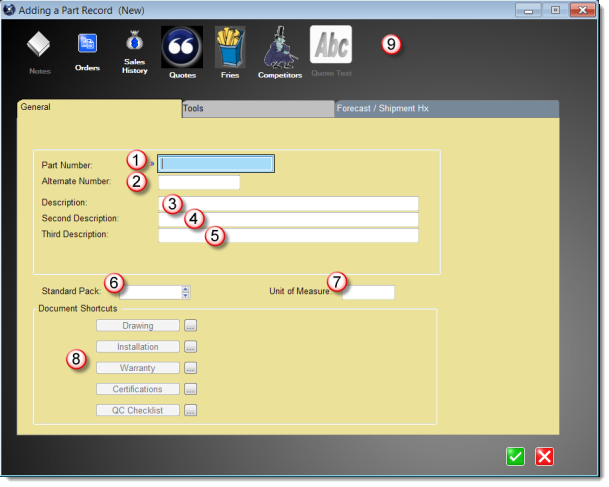
Task: Open the Competitors icon
Action: (x=280, y=47)
